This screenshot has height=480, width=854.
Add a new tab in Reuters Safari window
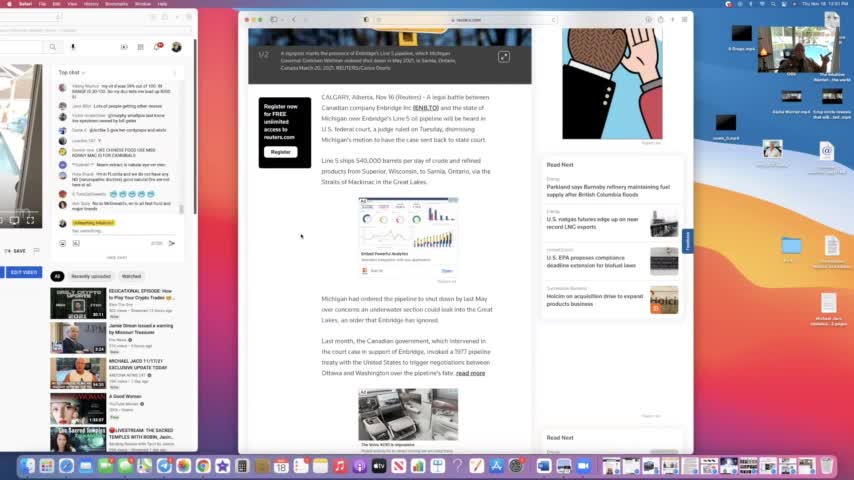pos(673,20)
